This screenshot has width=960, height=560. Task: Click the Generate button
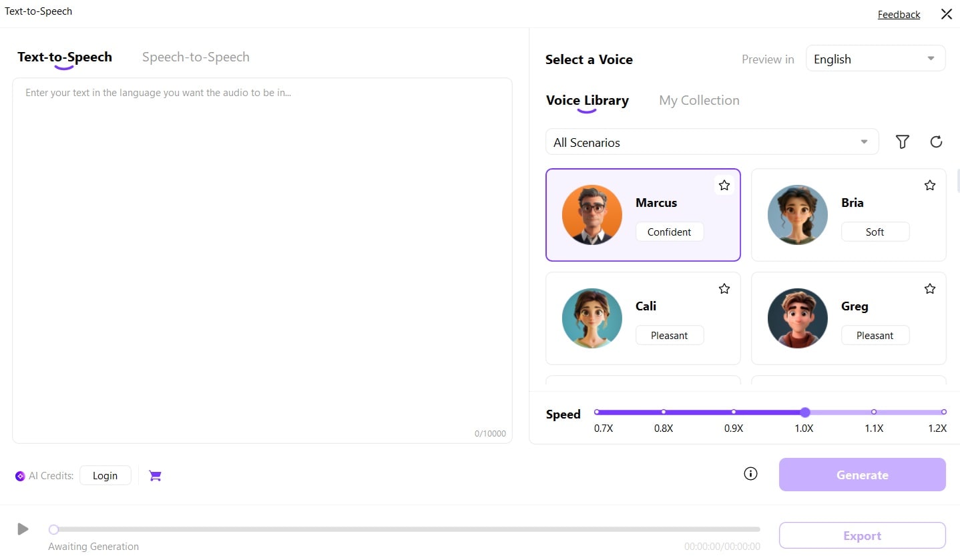[x=862, y=475]
